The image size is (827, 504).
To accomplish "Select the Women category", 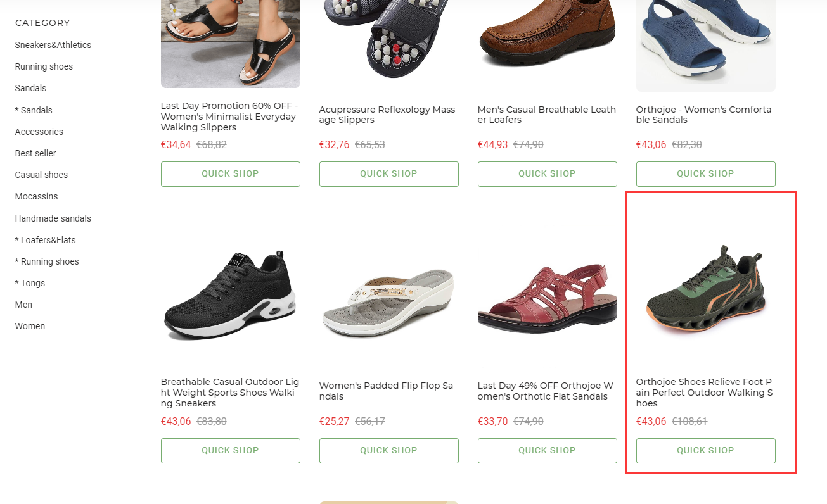I will click(30, 326).
